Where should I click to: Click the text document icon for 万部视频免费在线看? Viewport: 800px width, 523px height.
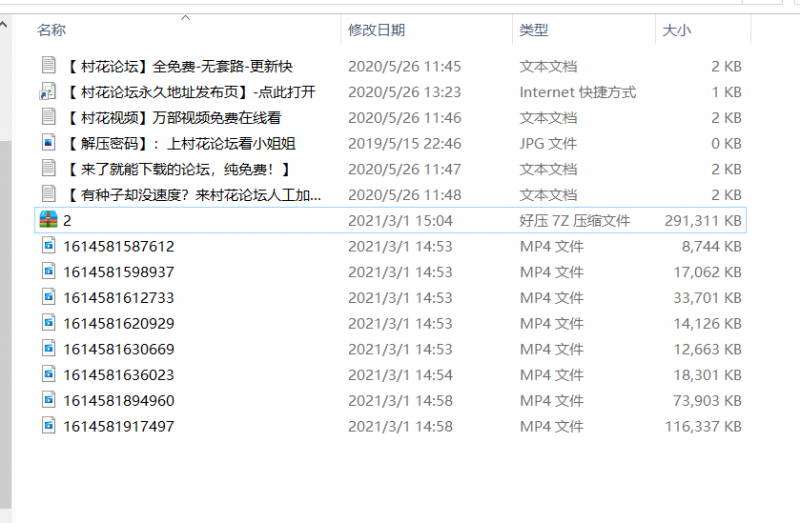48,117
